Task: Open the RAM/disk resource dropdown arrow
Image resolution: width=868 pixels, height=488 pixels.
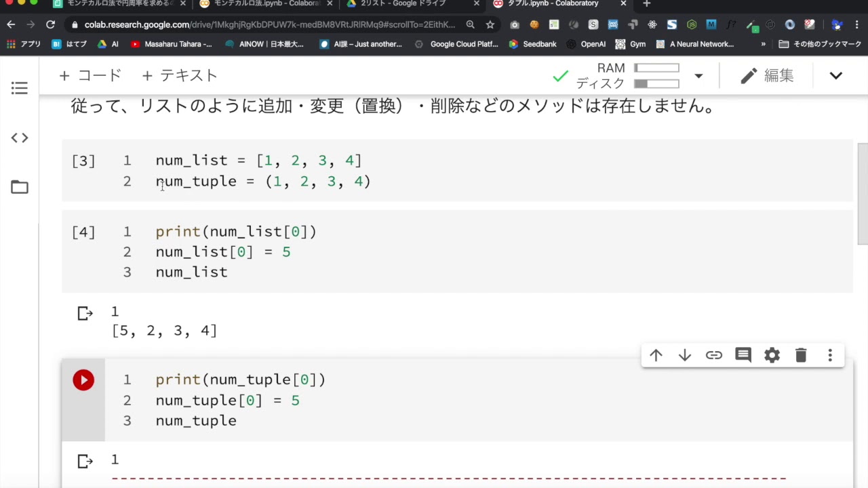Action: point(698,76)
